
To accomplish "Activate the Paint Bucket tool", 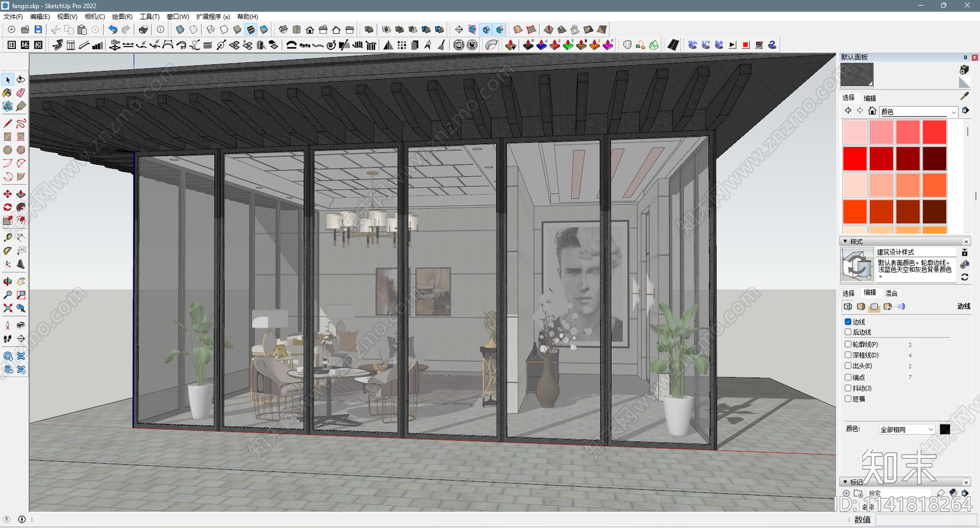I will click(x=8, y=93).
